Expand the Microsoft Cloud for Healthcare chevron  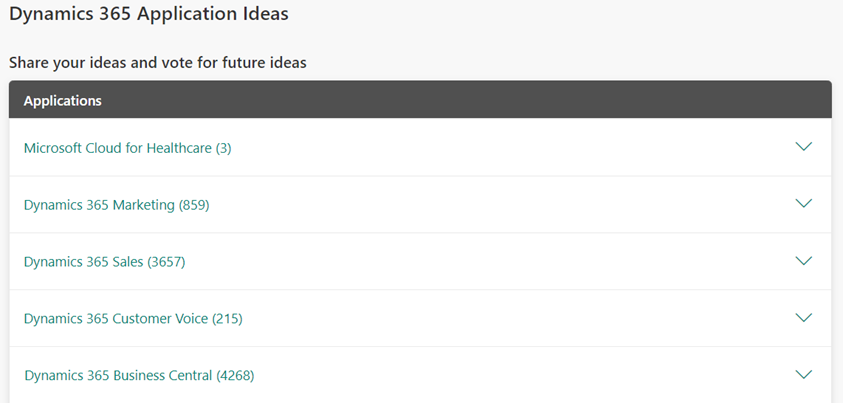803,147
